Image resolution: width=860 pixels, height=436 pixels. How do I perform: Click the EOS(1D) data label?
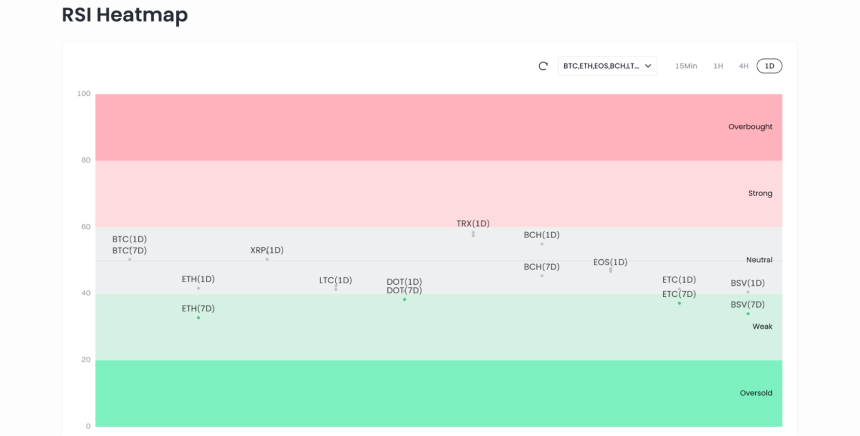610,262
